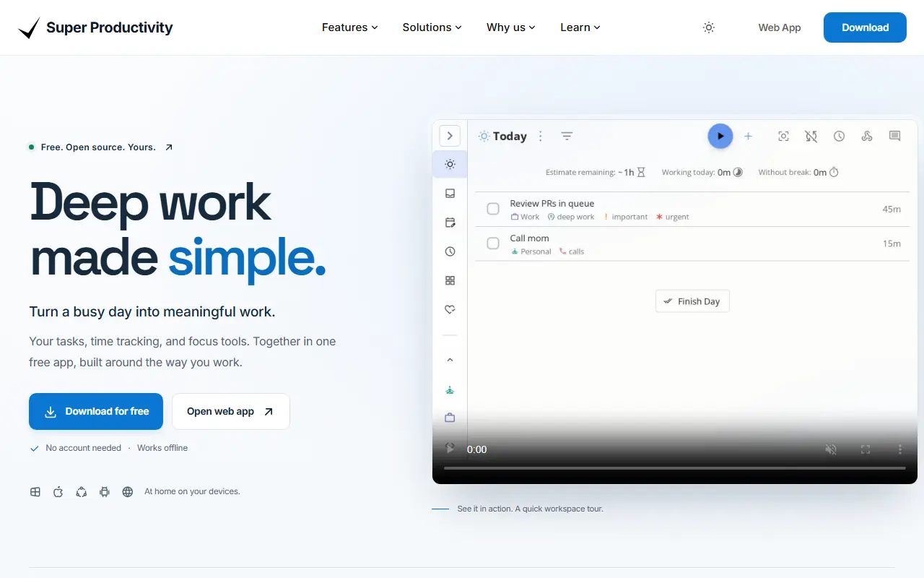Open the Today three-dot menu
Screen dimensions: 924x578
541,136
